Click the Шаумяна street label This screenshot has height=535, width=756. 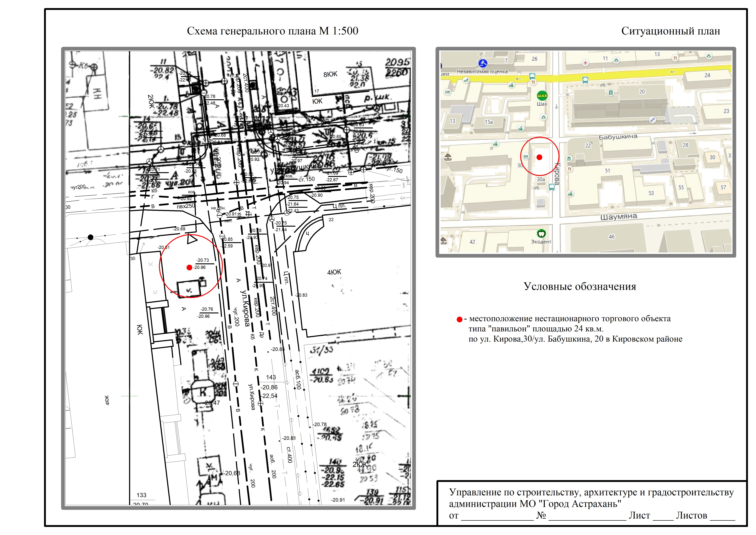618,217
